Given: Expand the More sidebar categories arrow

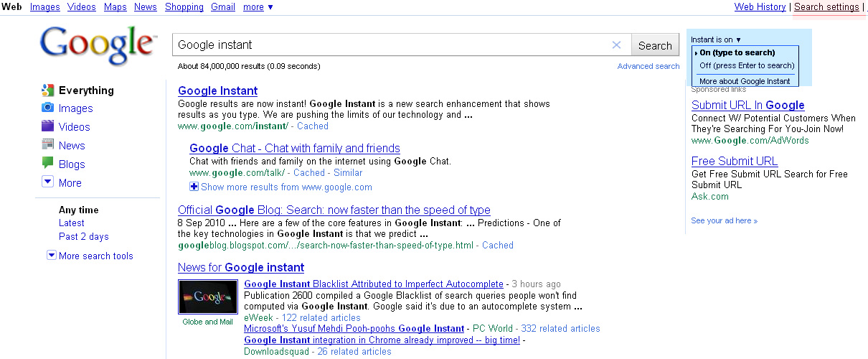Looking at the screenshot, I should (48, 182).
